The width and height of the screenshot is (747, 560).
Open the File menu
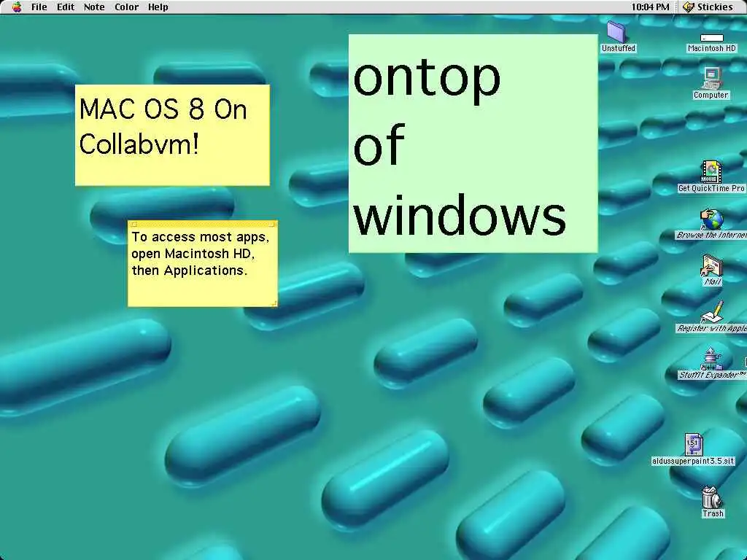pos(39,7)
